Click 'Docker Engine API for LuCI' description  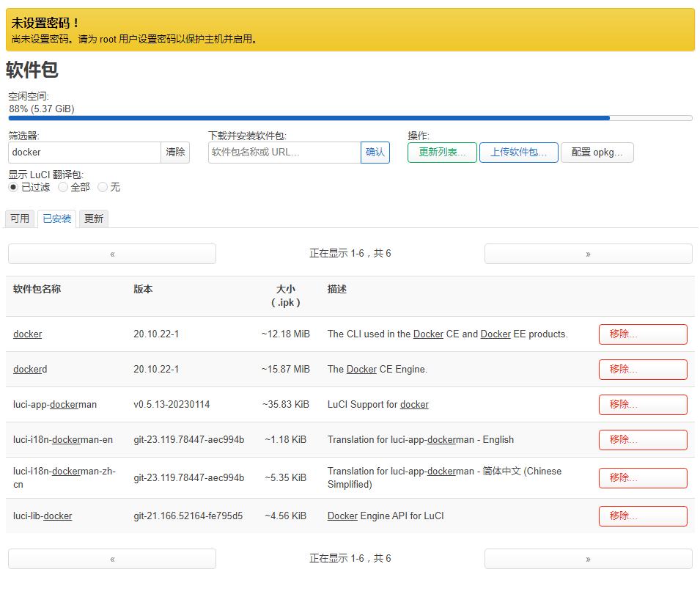tap(386, 516)
